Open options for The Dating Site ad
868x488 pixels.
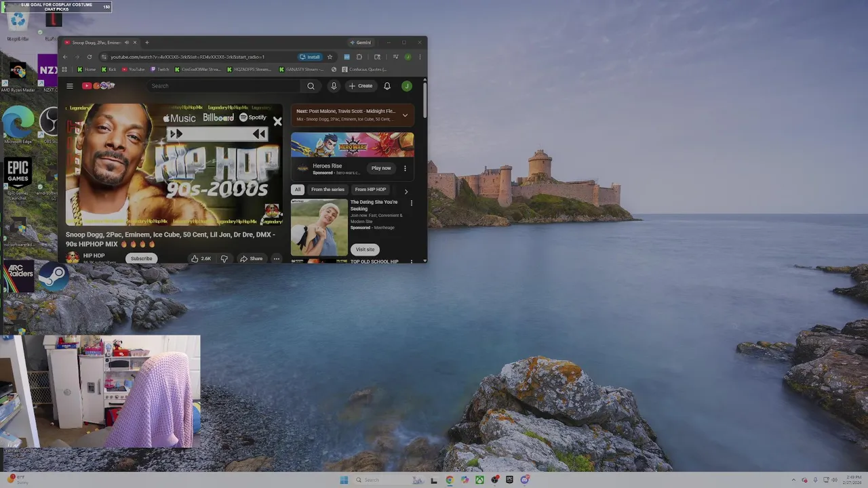click(411, 203)
